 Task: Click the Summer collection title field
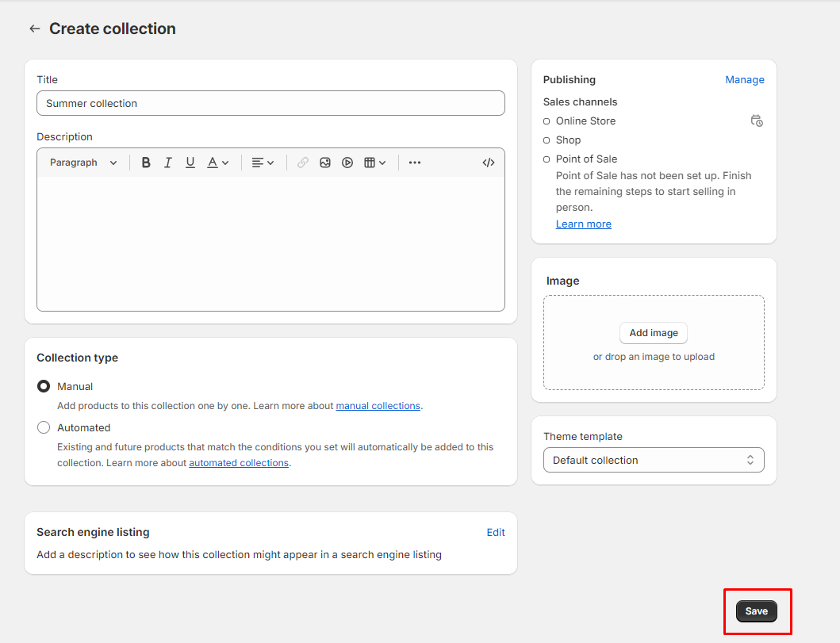[270, 103]
